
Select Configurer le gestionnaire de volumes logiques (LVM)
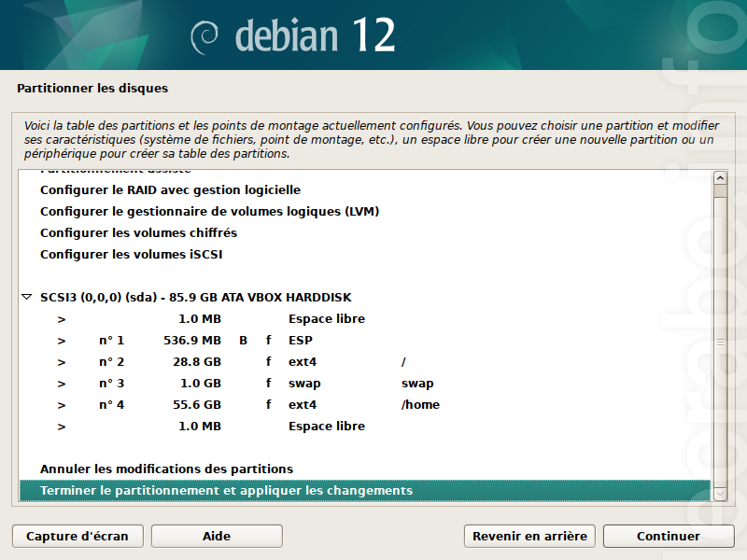(365, 212)
